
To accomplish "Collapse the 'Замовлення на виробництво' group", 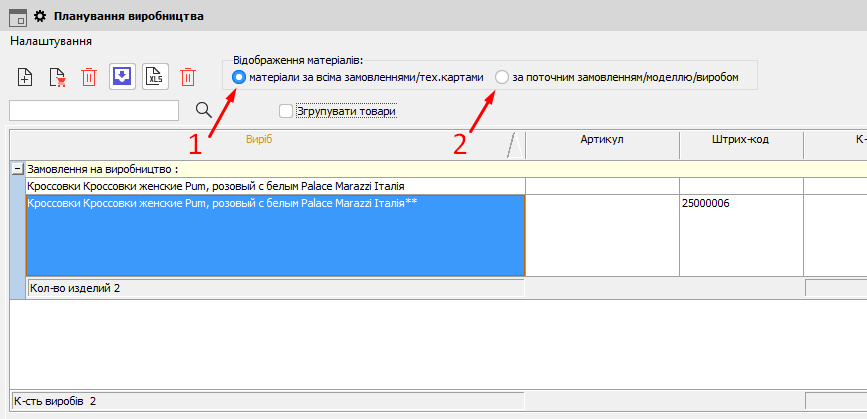I will pyautogui.click(x=17, y=169).
